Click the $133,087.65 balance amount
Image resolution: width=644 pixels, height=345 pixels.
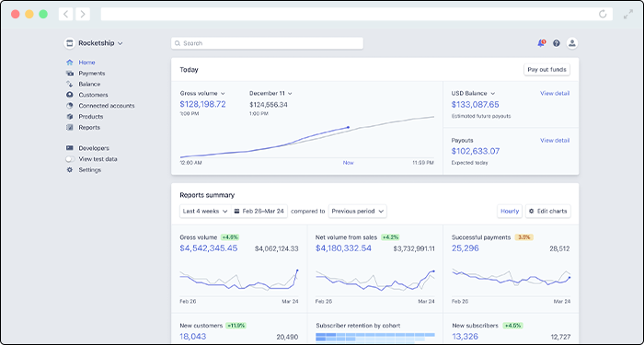(x=476, y=104)
